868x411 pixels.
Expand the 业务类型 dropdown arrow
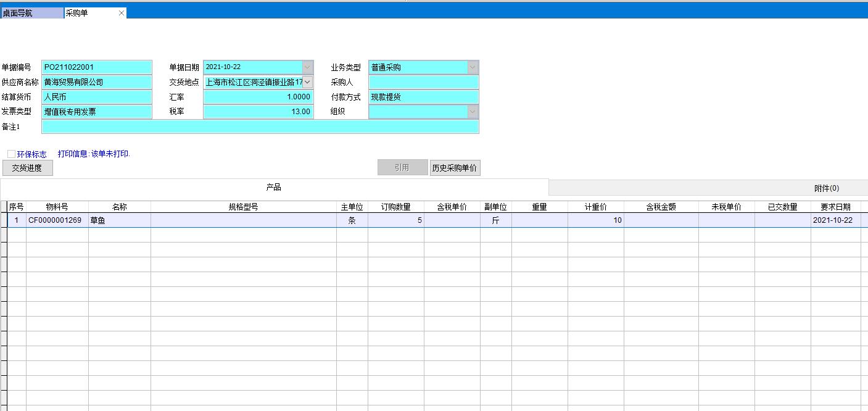[x=473, y=67]
